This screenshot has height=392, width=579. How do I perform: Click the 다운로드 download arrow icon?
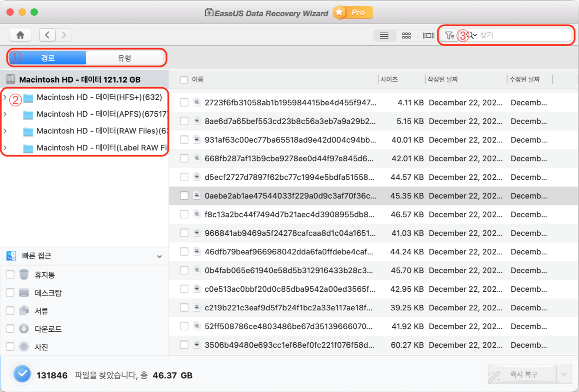pos(24,329)
